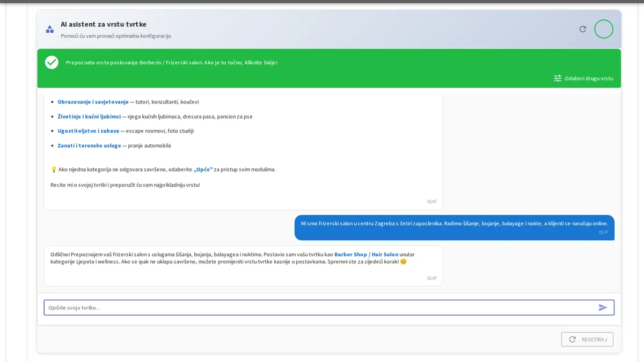This screenshot has width=644, height=362.
Task: Open Životinje i kućni ljubimci category link
Action: click(89, 116)
